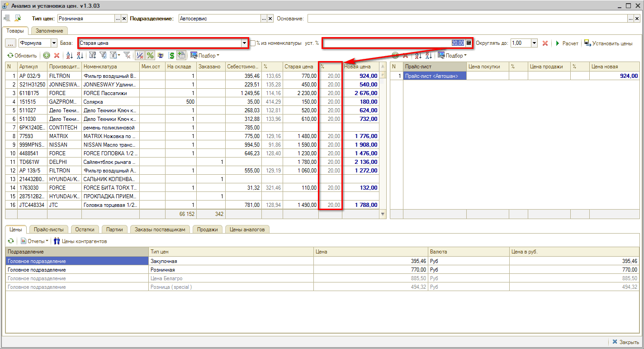Click the first filter funnel icon in goods toolbar
The height and width of the screenshot is (349, 644).
pos(92,56)
